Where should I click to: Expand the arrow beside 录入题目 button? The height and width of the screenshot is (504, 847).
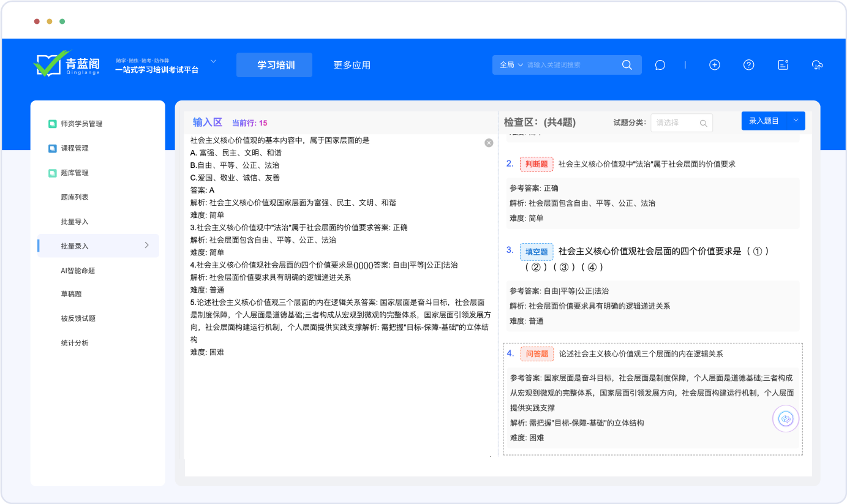click(796, 121)
